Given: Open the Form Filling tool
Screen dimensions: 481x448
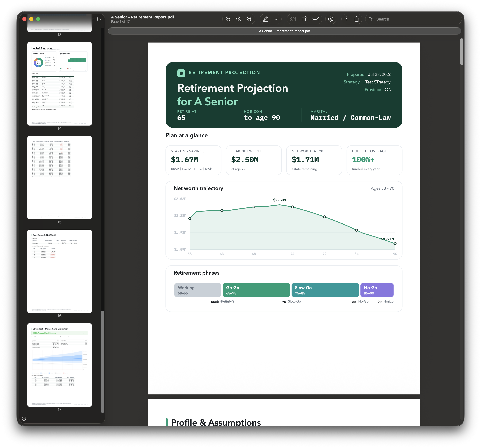Looking at the screenshot, I should (x=316, y=19).
